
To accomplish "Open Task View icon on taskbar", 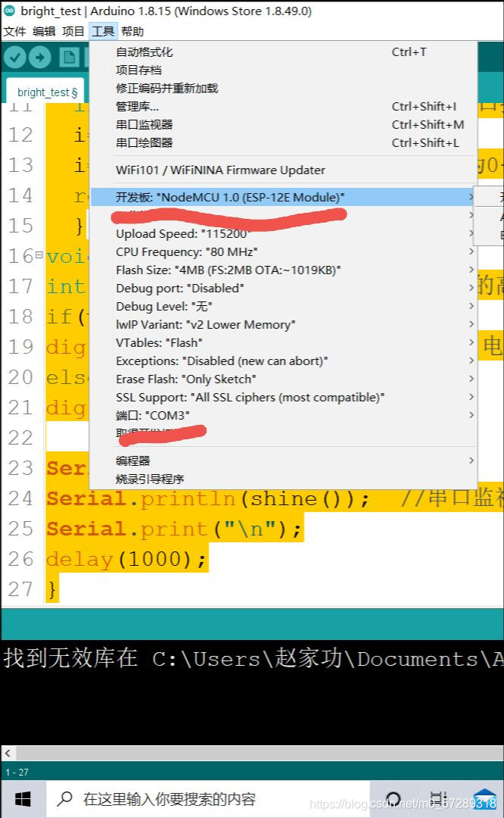I will [438, 799].
